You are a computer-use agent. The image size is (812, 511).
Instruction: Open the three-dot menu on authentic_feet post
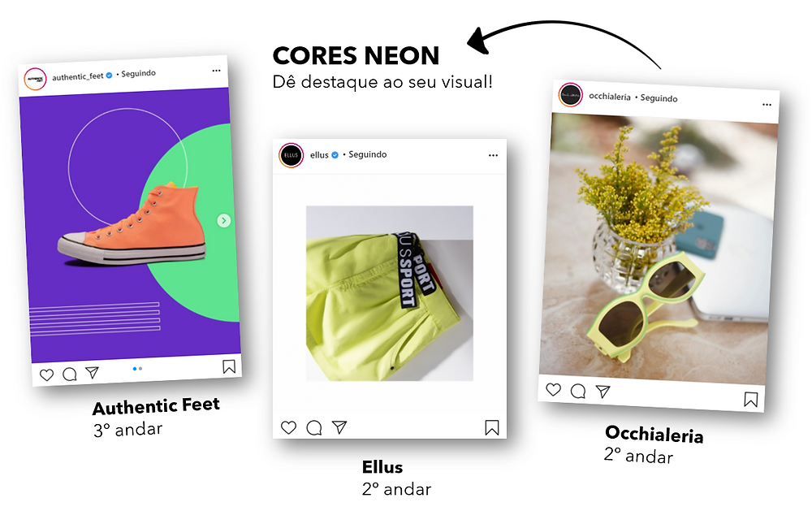click(x=217, y=71)
